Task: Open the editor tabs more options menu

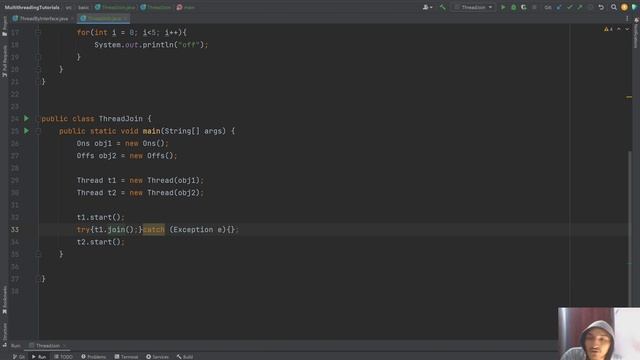Action: pyautogui.click(x=627, y=18)
